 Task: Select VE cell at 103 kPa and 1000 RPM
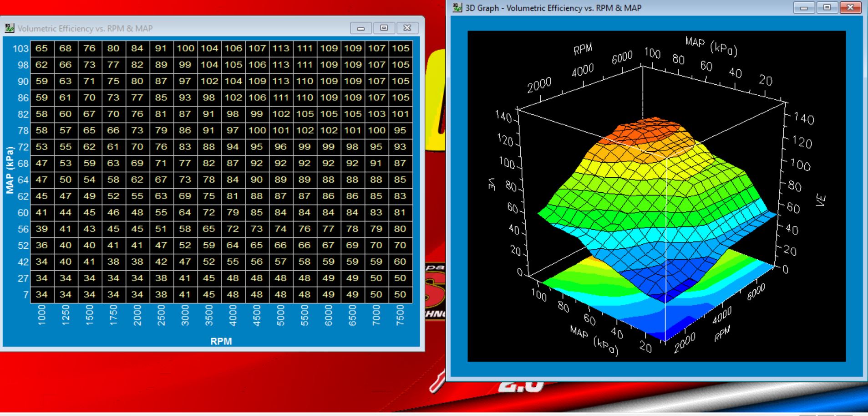tap(42, 48)
